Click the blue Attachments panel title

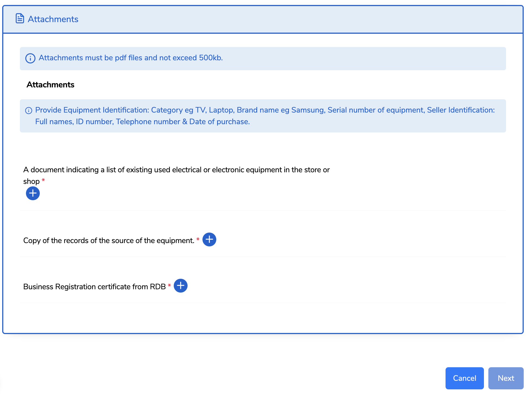(x=53, y=19)
